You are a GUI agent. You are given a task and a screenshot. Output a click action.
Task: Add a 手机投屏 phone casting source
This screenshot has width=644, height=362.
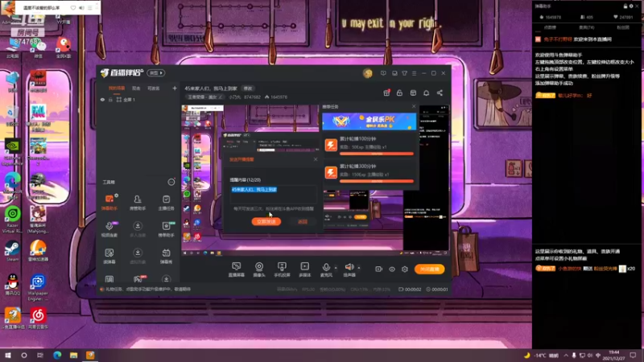(282, 269)
